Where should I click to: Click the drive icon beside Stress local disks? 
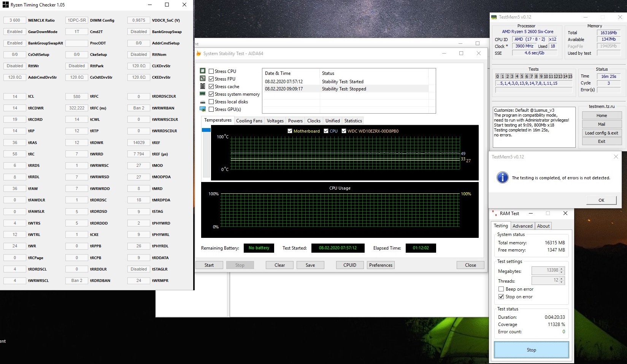203,102
